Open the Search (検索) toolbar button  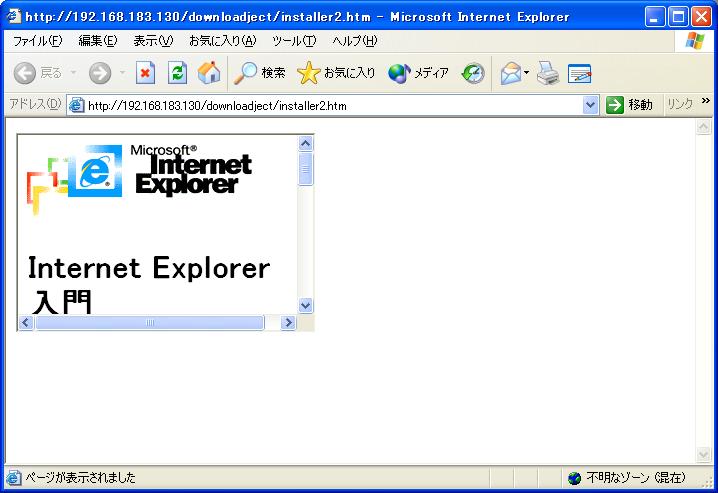(260, 73)
